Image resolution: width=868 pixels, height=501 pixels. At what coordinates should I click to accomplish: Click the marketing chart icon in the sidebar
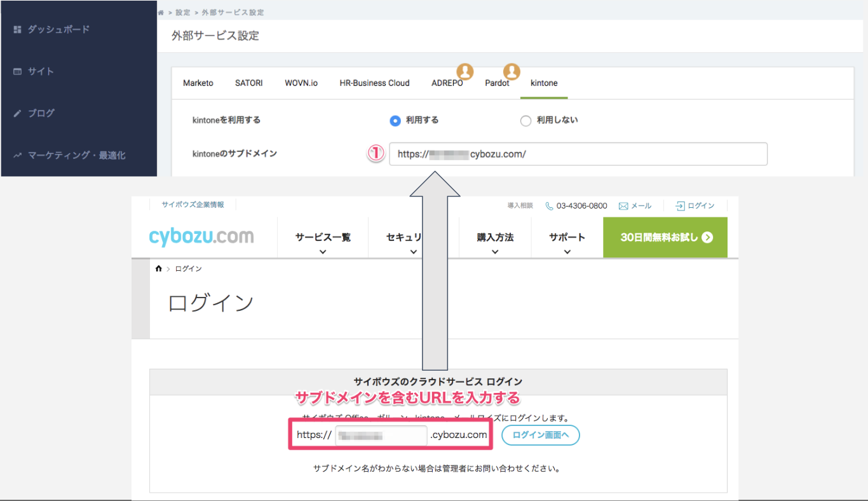[x=18, y=155]
